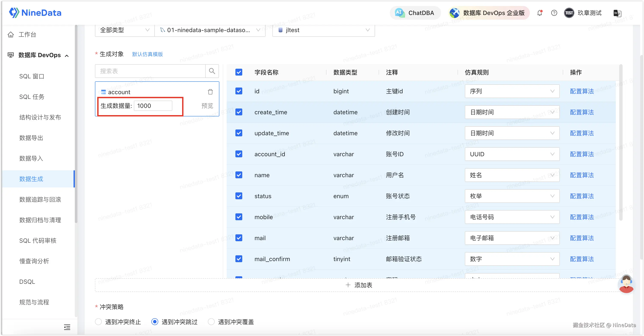Open SQL 窗口 in sidebar menu
The width and height of the screenshot is (644, 336).
pyautogui.click(x=32, y=76)
